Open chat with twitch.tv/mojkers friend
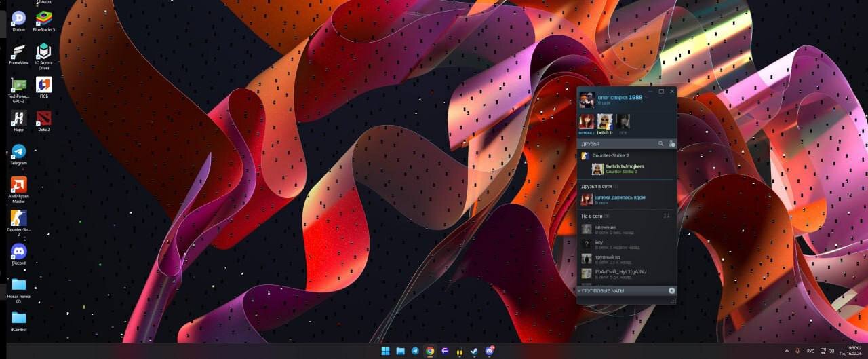Screen dimensions: 868x359 pyautogui.click(x=624, y=168)
